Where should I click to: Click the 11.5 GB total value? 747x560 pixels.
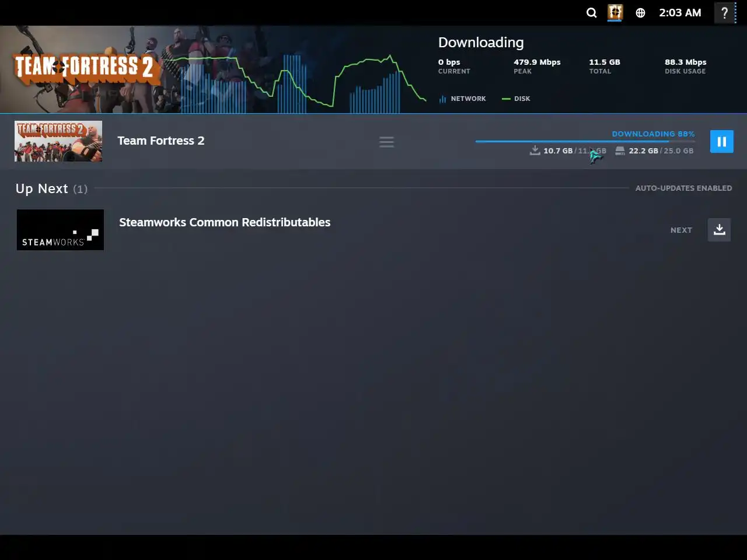[605, 62]
